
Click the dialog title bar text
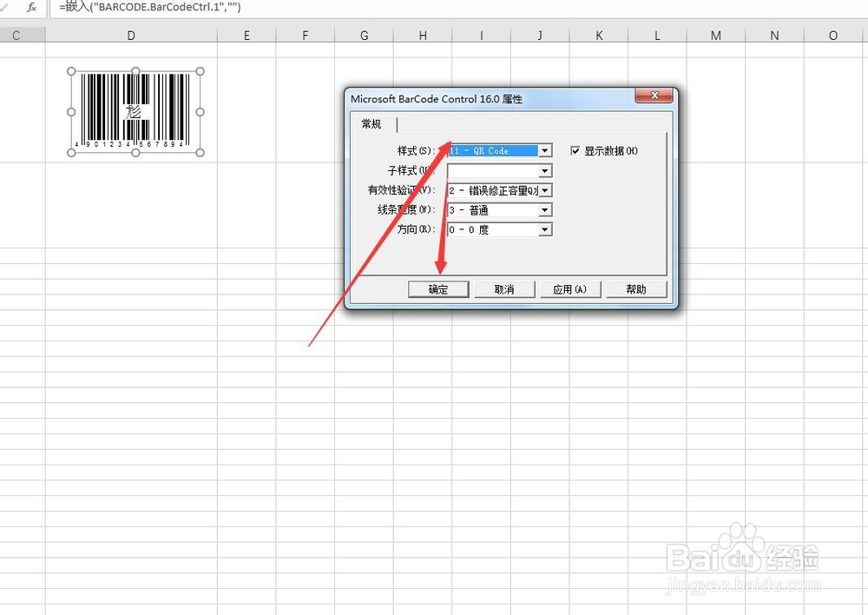[437, 99]
